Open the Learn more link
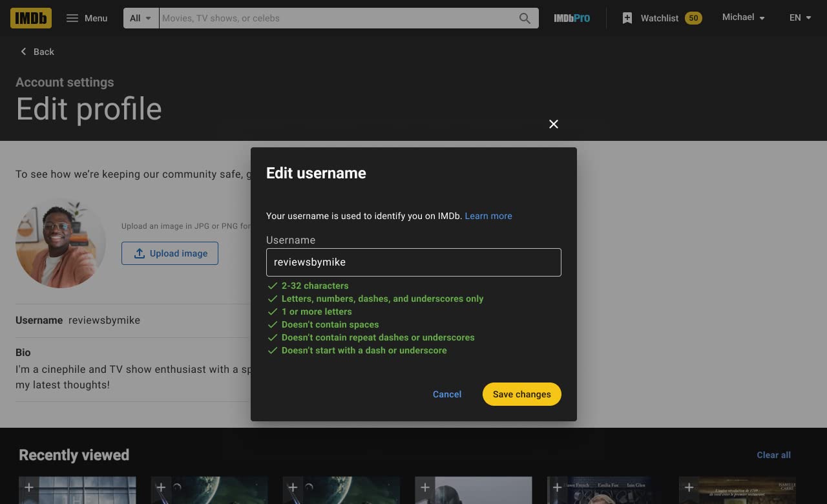 click(488, 216)
